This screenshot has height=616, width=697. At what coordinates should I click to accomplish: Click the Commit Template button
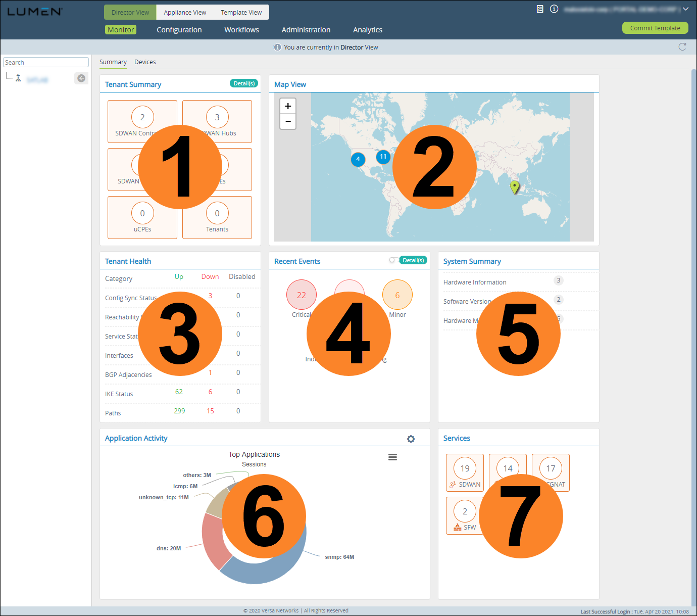click(x=655, y=28)
